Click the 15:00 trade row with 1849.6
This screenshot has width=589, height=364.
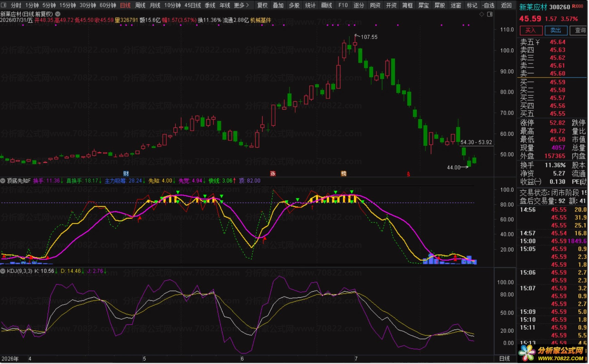coord(553,241)
